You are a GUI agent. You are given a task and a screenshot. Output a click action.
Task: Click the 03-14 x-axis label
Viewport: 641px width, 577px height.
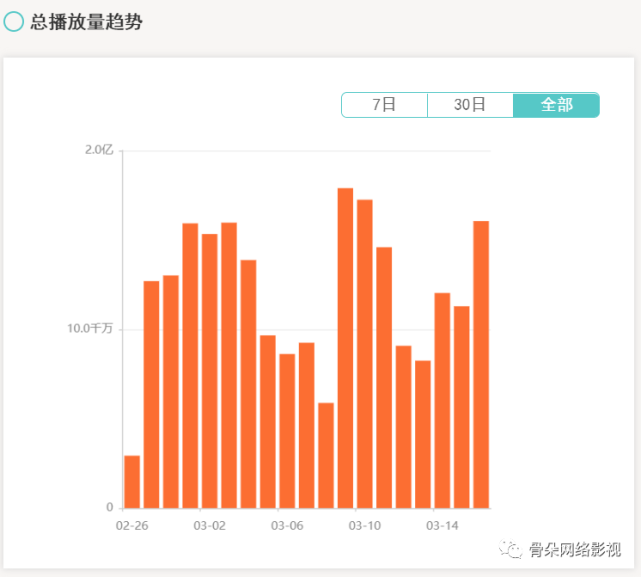[x=442, y=526]
